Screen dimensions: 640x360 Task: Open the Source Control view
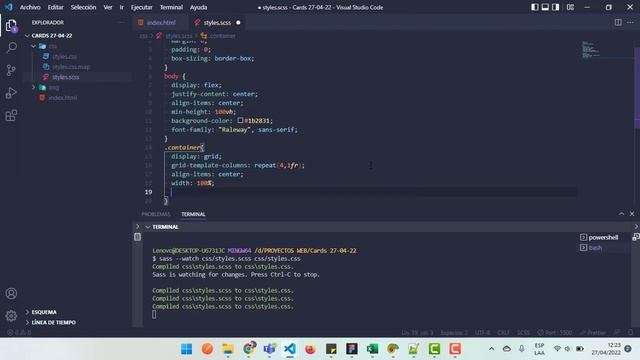coord(11,70)
